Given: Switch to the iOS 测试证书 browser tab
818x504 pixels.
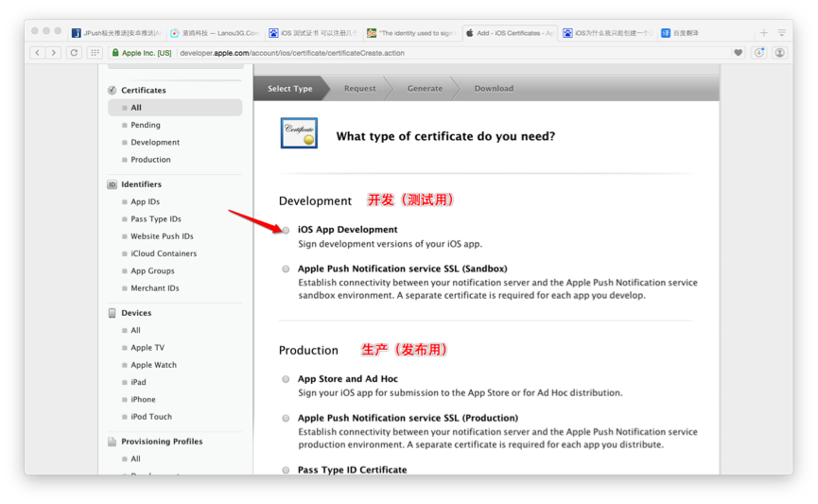Looking at the screenshot, I should [x=314, y=33].
